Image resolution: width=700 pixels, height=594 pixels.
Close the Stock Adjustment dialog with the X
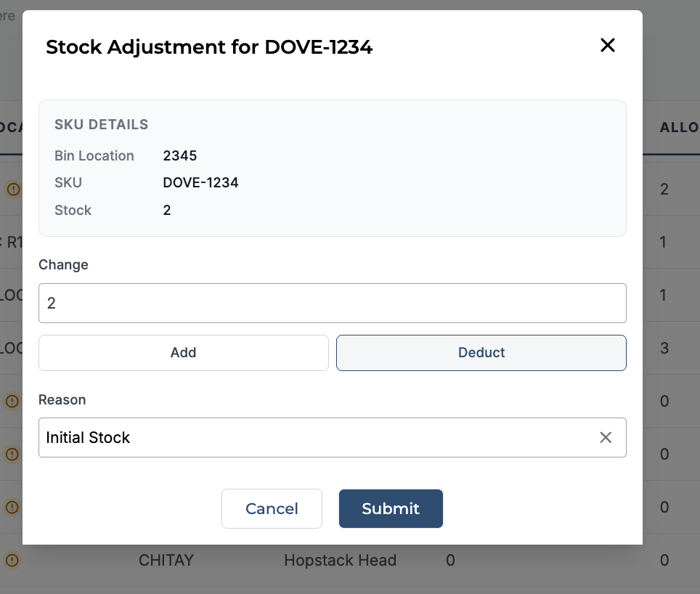(x=607, y=45)
